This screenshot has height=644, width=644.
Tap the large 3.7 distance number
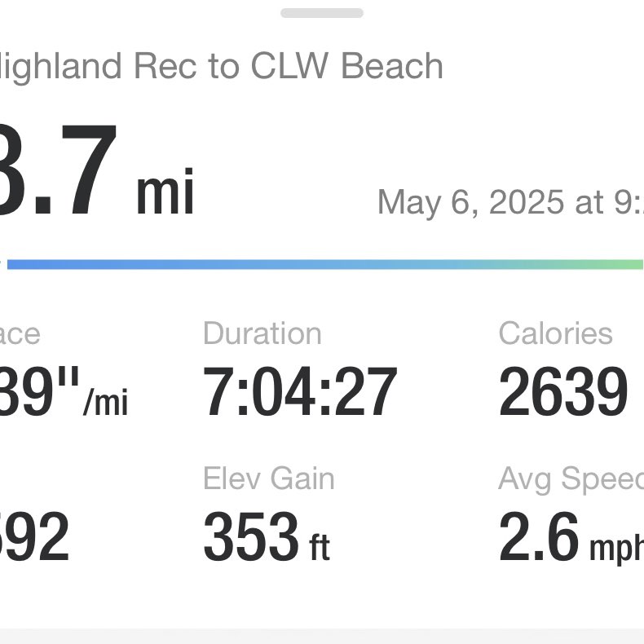(57, 171)
